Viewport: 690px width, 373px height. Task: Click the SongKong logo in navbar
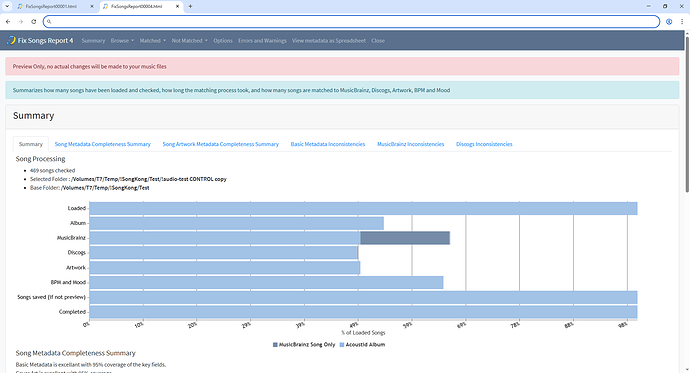tap(11, 40)
